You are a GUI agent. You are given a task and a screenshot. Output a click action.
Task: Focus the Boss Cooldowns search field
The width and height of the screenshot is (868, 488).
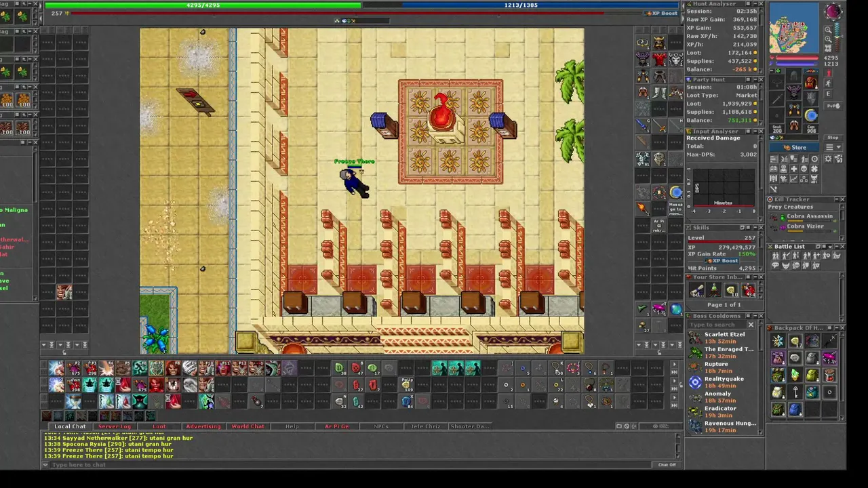717,325
